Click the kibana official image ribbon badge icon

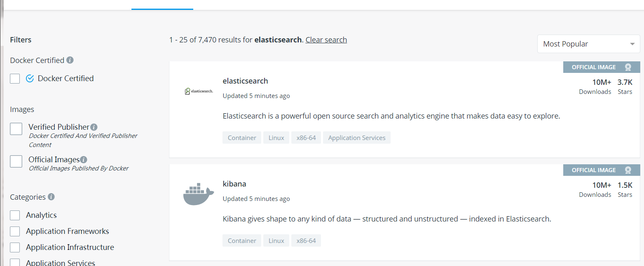coord(628,170)
